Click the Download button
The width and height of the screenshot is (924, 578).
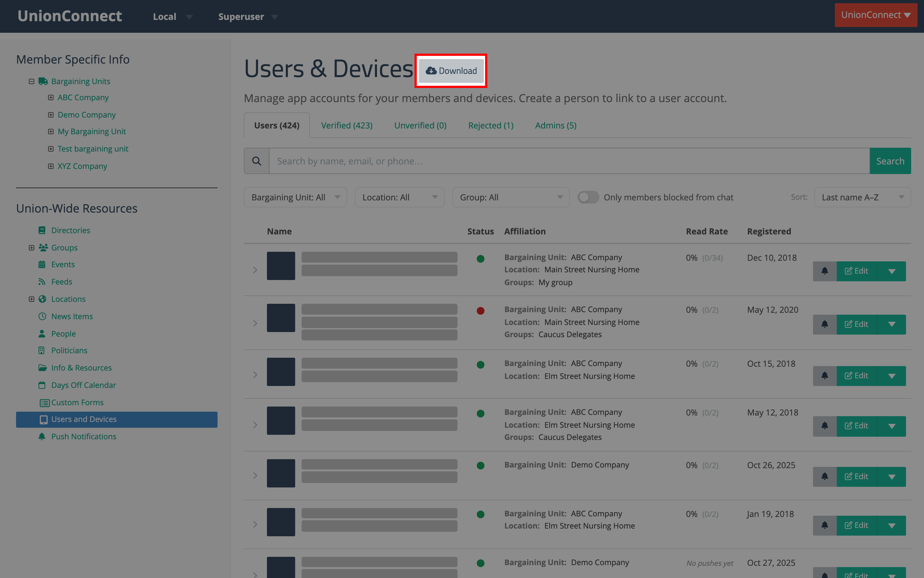coord(451,71)
